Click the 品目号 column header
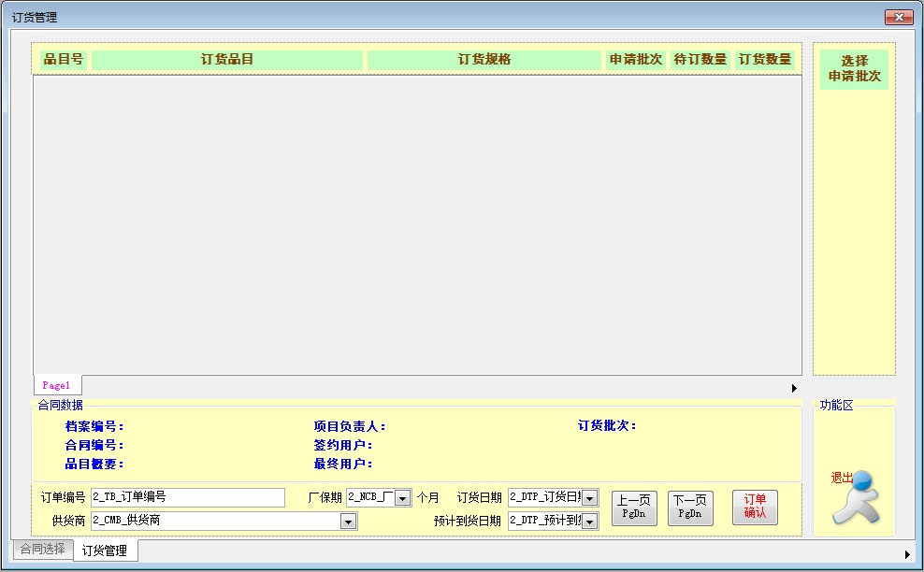The image size is (924, 572). tap(60, 59)
